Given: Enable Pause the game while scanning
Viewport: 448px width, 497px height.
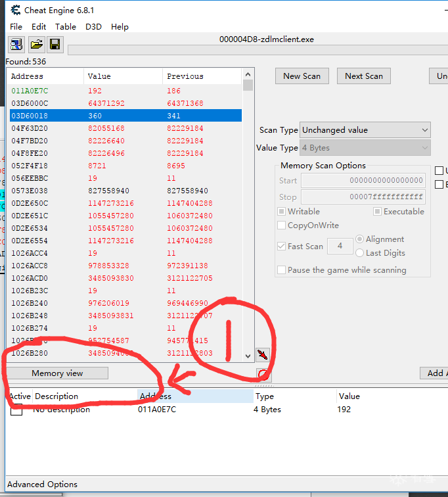Looking at the screenshot, I should [x=281, y=270].
